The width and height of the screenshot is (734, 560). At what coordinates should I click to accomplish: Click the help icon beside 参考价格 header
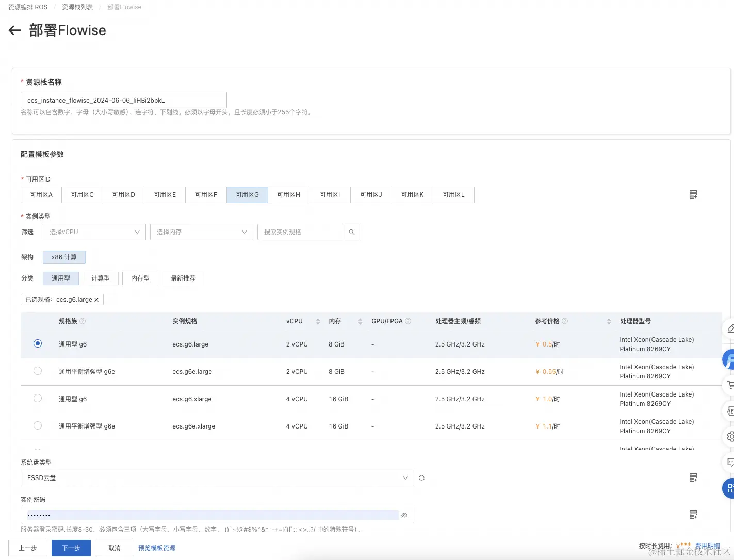tap(565, 321)
